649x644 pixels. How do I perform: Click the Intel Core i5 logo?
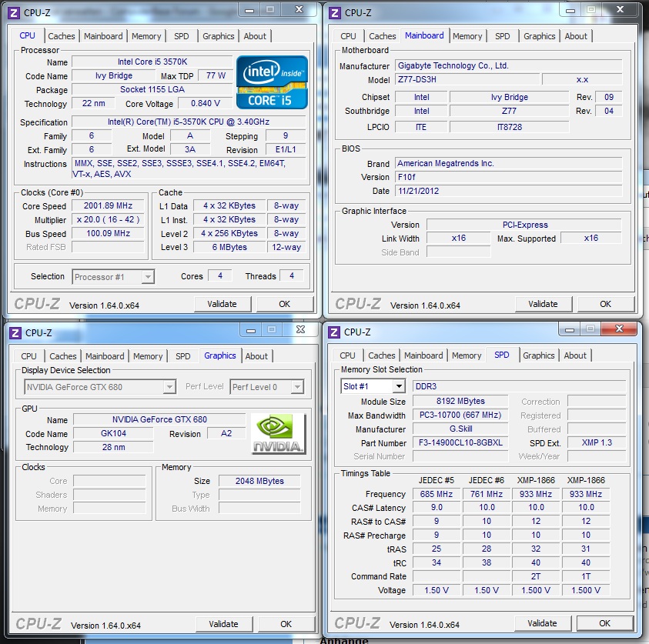[272, 83]
